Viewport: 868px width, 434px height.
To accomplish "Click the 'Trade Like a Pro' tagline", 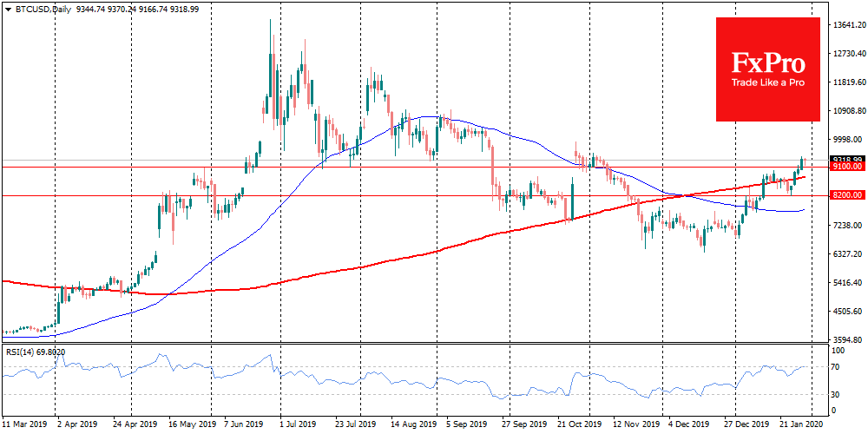I will tap(767, 82).
